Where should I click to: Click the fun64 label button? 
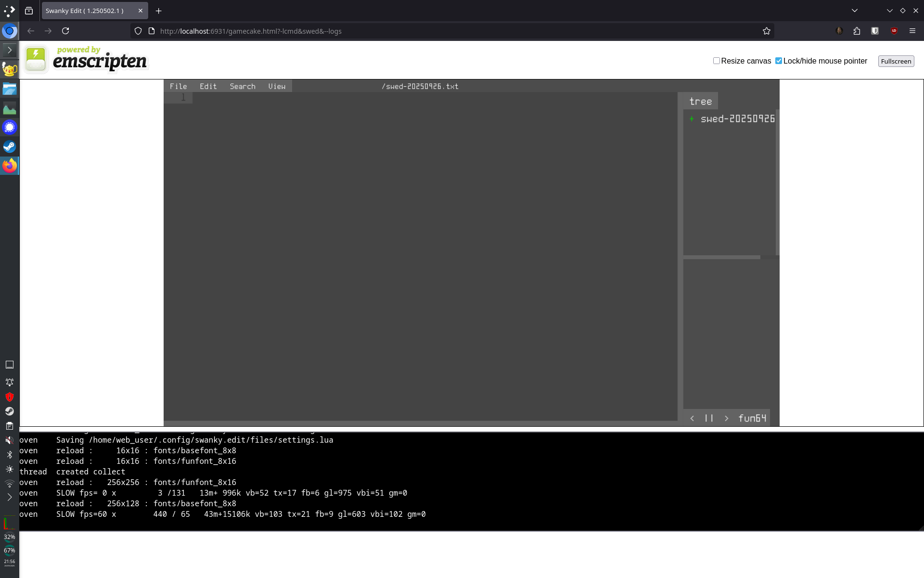(x=752, y=418)
